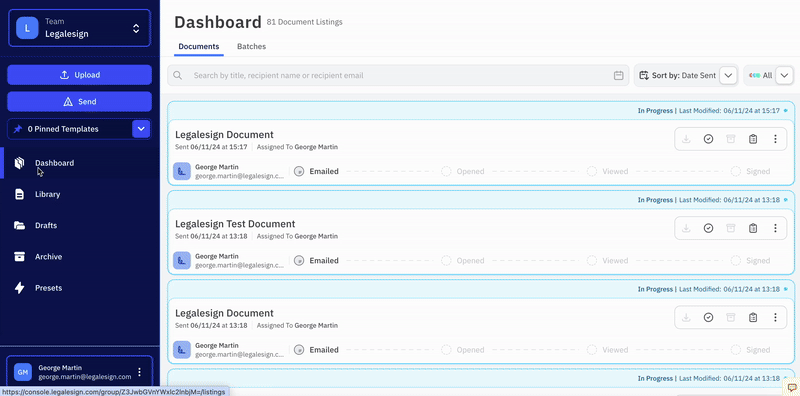More options on Legalesign Test Document
Image resolution: width=800 pixels, height=396 pixels.
(776, 228)
